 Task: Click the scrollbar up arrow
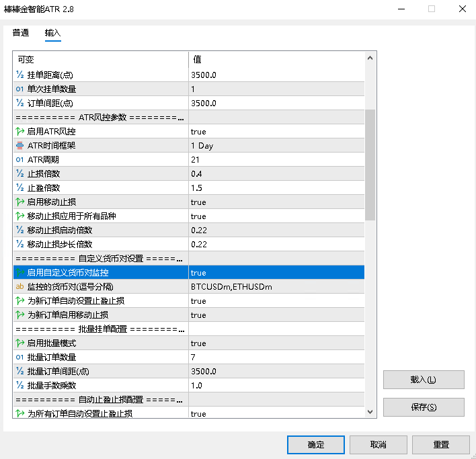370,58
